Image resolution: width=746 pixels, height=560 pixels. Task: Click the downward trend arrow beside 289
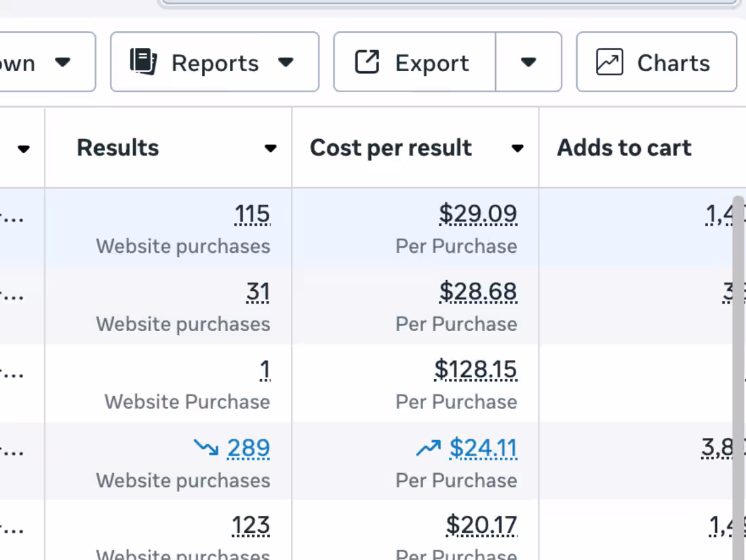pyautogui.click(x=204, y=447)
